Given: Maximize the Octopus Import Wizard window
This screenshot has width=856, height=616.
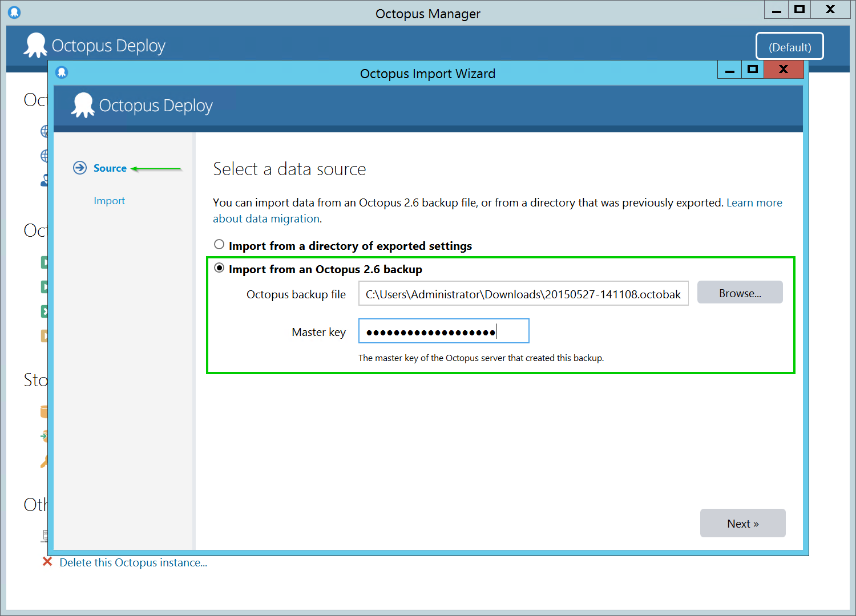Looking at the screenshot, I should (752, 70).
